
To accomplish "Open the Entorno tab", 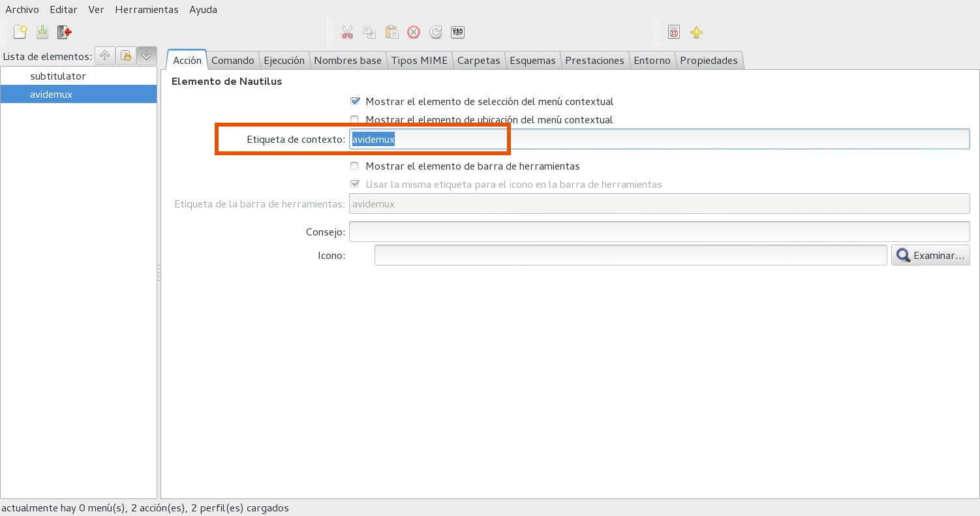I will click(652, 60).
